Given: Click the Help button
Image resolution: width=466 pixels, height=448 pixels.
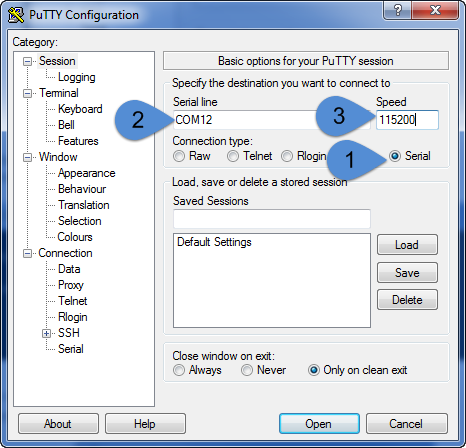Looking at the screenshot, I should tap(145, 424).
